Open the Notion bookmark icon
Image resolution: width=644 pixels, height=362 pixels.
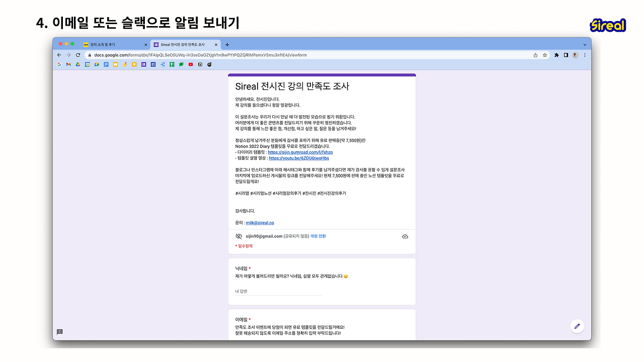pyautogui.click(x=200, y=64)
